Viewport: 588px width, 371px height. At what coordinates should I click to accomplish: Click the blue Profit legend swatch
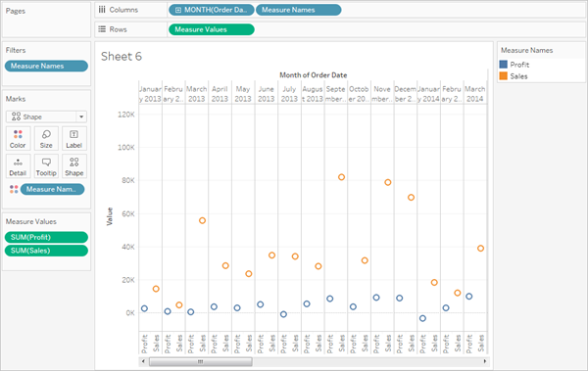click(504, 65)
